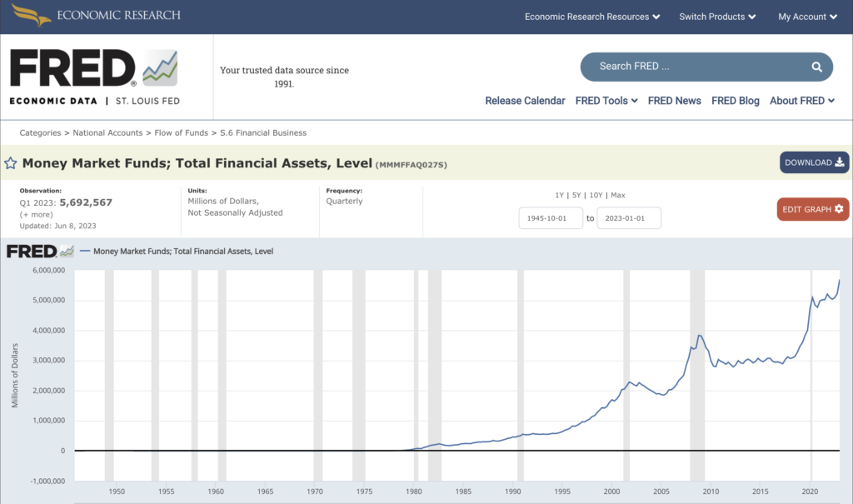Click the series ID MMMFFAQ027S
Screen dimensions: 853x504
412,165
